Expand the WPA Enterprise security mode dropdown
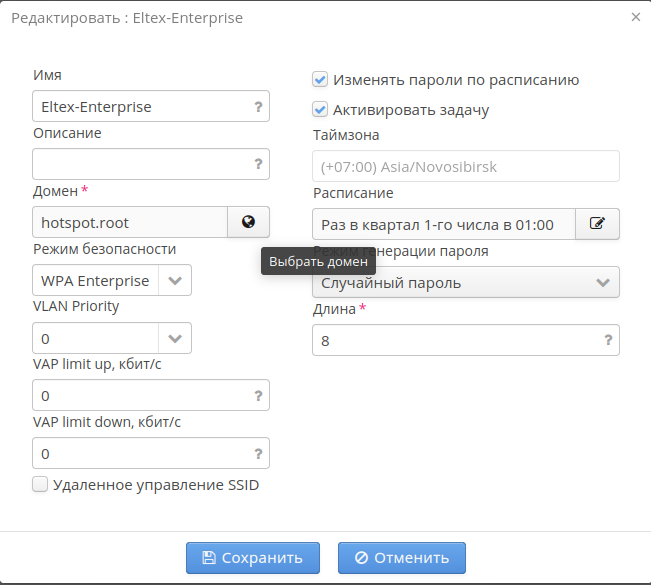This screenshot has width=651, height=585. point(175,281)
